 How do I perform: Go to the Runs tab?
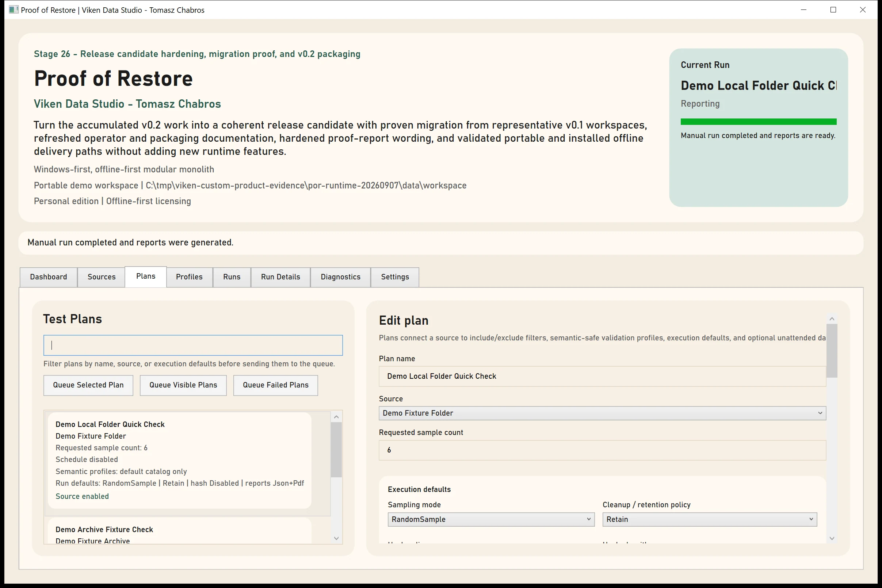[x=232, y=277]
